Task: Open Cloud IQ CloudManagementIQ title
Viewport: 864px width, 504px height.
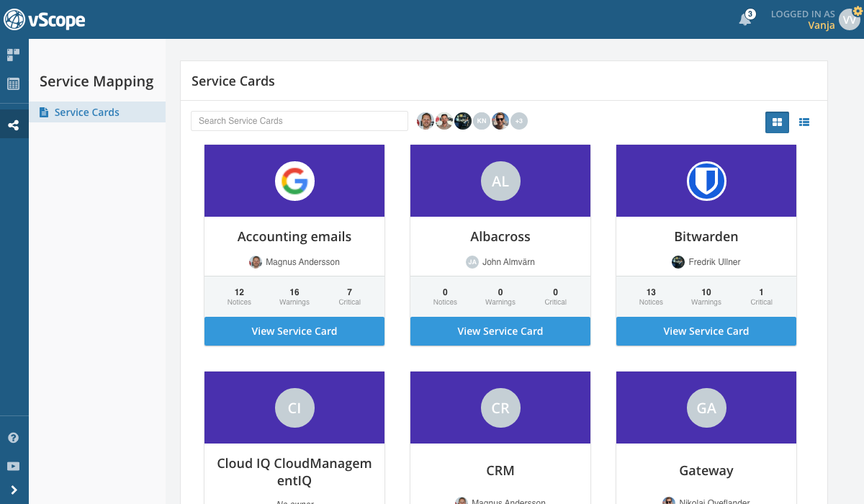Action: click(294, 472)
